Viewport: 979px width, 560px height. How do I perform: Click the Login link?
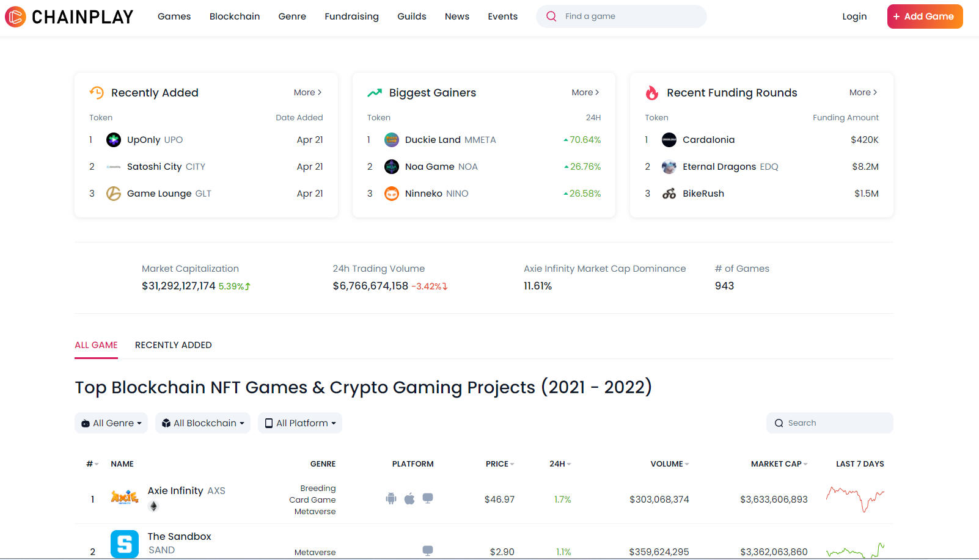click(854, 16)
